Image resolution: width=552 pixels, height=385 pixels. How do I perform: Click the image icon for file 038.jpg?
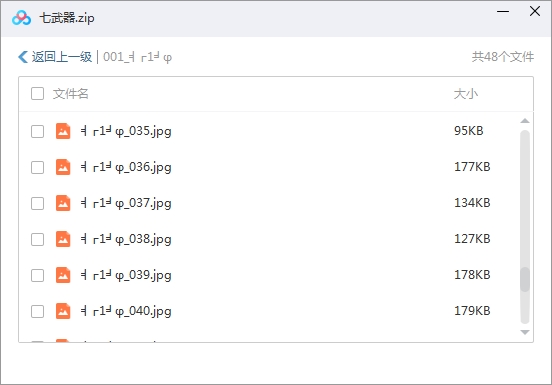tap(63, 239)
